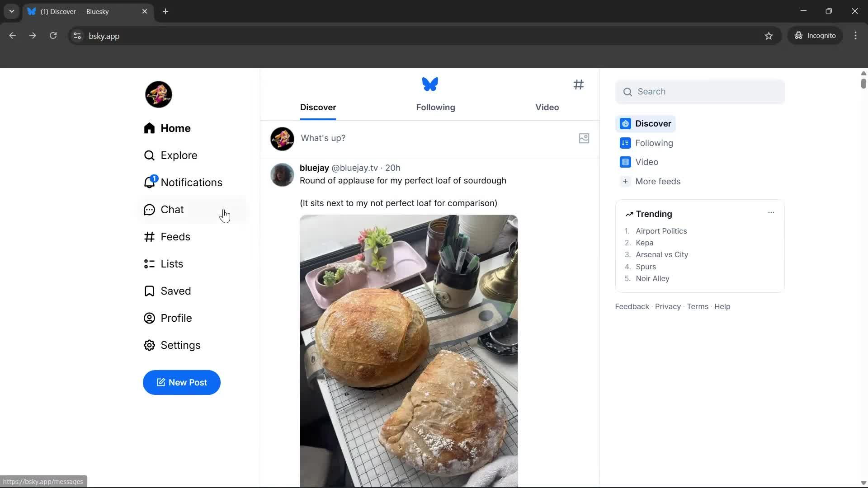
Task: Select the Video feed in the right panel
Action: coord(647,162)
